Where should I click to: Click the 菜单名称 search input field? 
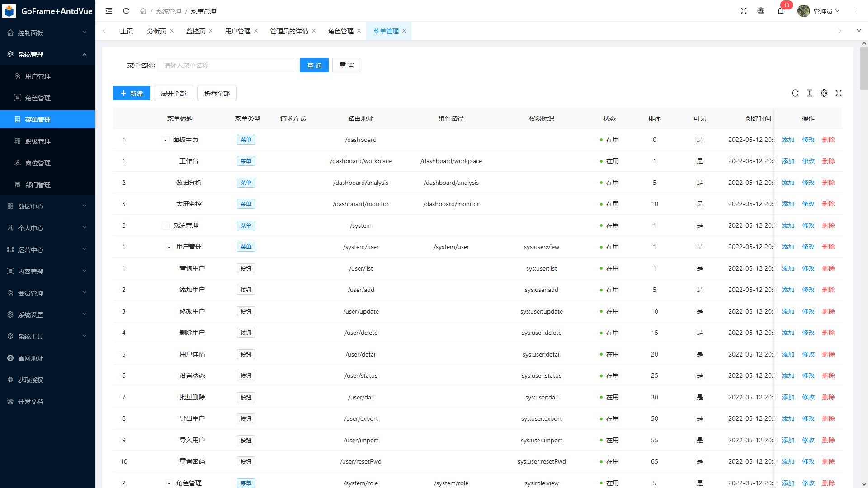[226, 66]
